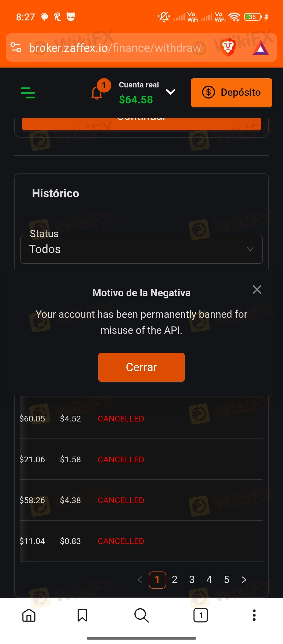This screenshot has height=644, width=283.
Task: Open site settings icon in address bar
Action: pyautogui.click(x=16, y=48)
